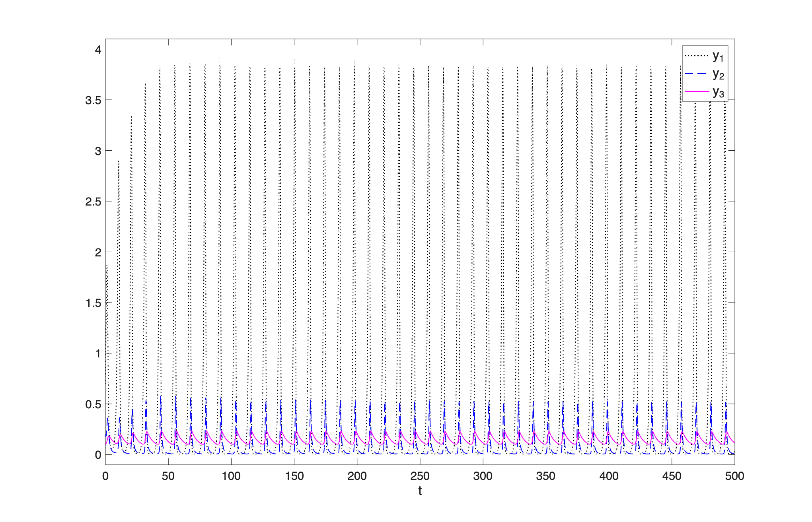The height and width of the screenshot is (522, 812).
Task: Click the x-axis tick label 350
Action: [545, 476]
